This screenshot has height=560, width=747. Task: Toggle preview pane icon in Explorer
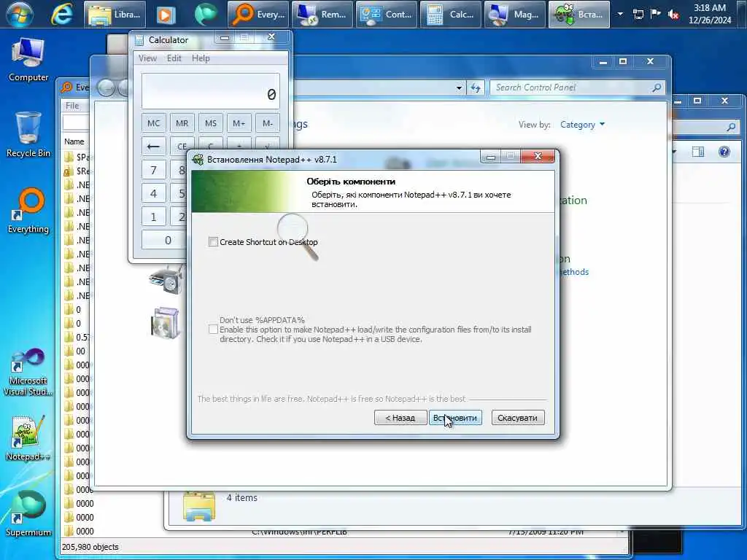pyautogui.click(x=698, y=152)
